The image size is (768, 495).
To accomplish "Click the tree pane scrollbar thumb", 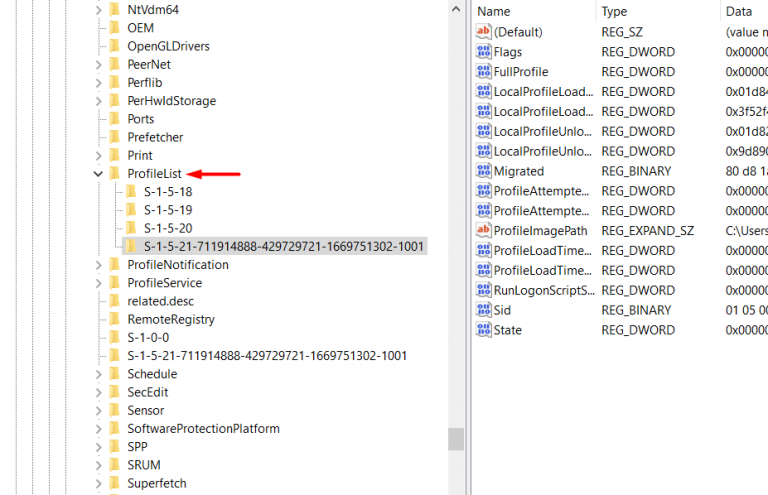I will [x=456, y=439].
